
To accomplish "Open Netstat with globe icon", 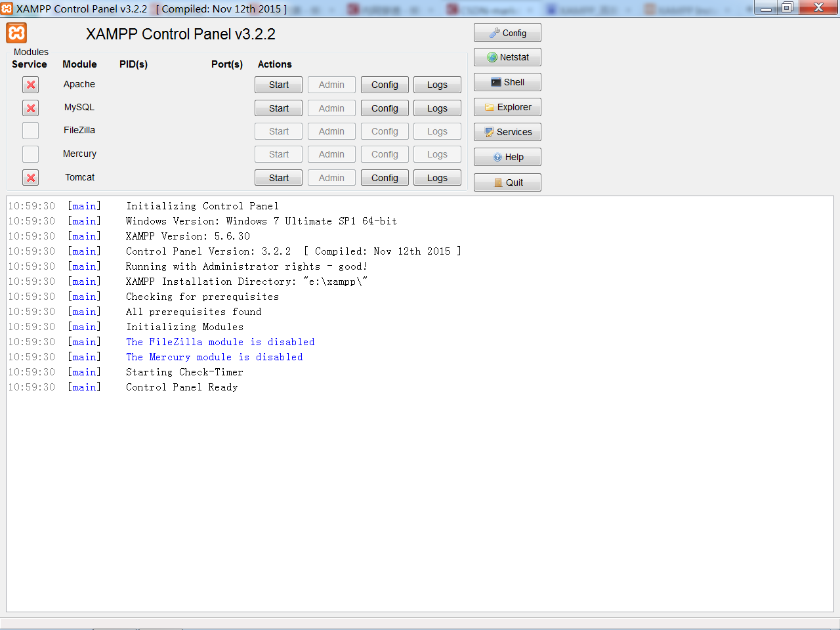I will (x=507, y=57).
